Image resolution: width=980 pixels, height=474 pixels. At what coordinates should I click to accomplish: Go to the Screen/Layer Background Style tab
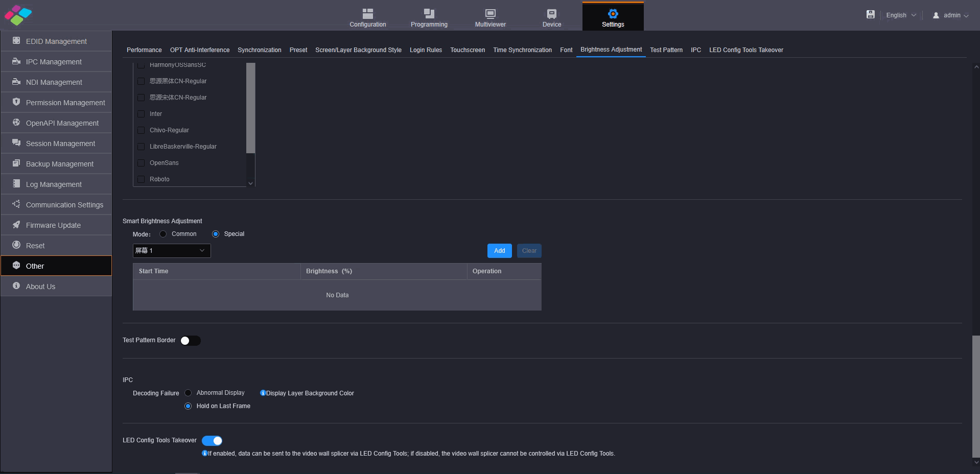coord(358,50)
